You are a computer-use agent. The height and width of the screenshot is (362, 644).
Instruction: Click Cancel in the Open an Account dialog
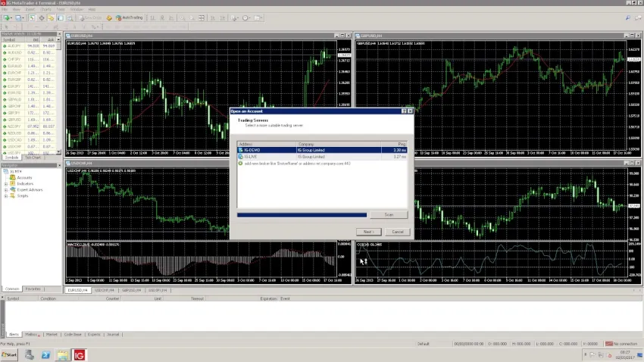(x=398, y=232)
